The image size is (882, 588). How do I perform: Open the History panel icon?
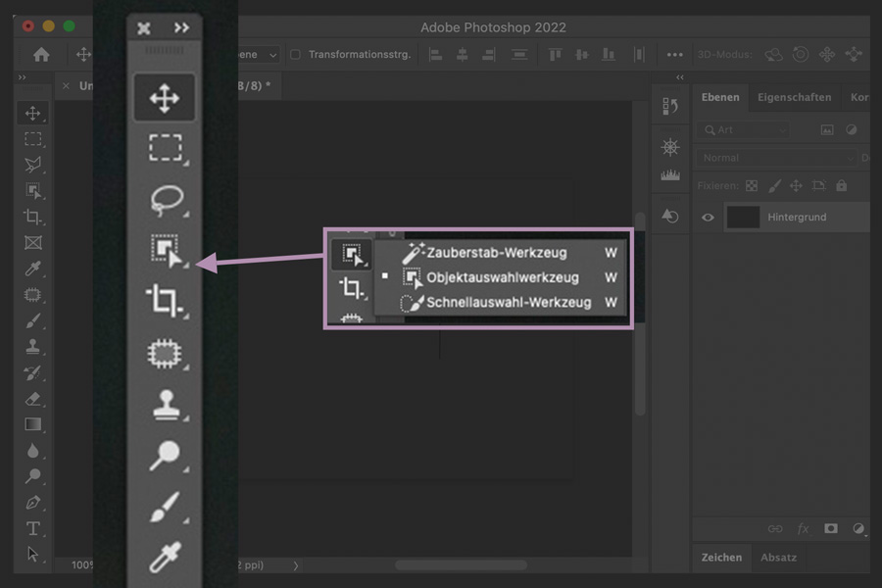(x=670, y=106)
